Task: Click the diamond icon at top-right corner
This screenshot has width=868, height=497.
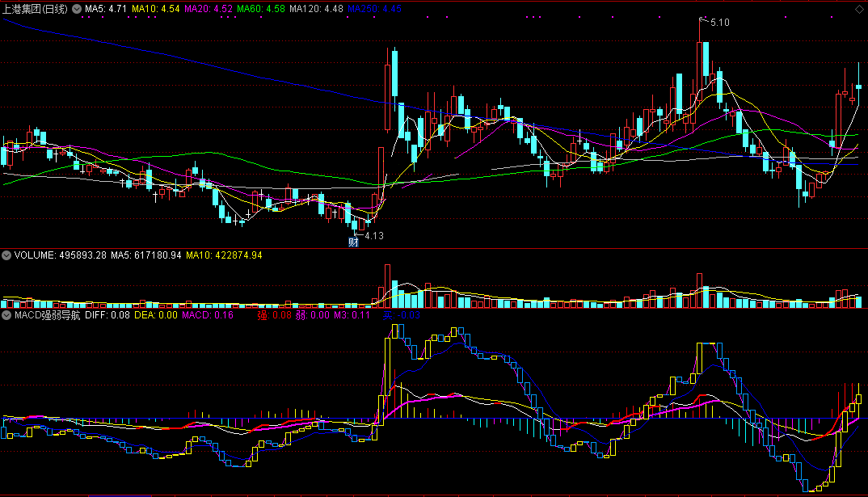Action: click(x=859, y=9)
